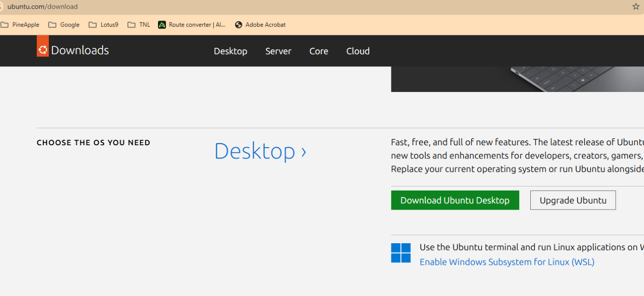Open the large blue Desktop heading link
The image size is (644, 296).
pyautogui.click(x=260, y=151)
